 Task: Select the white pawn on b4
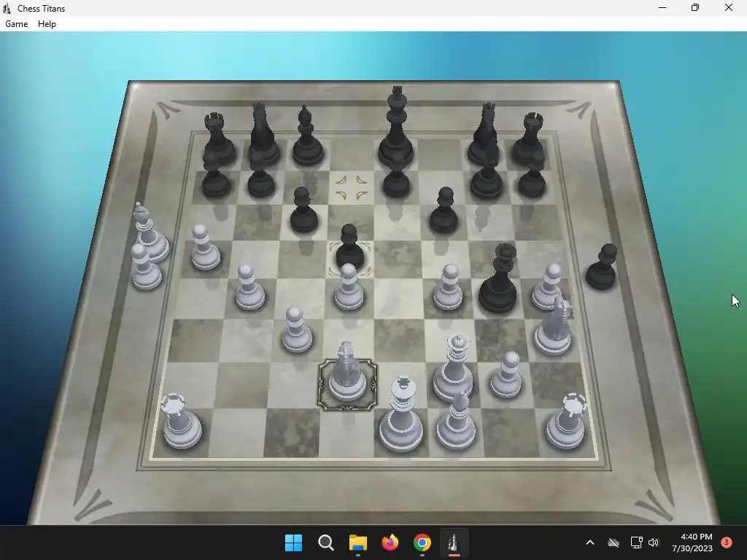pos(249,287)
